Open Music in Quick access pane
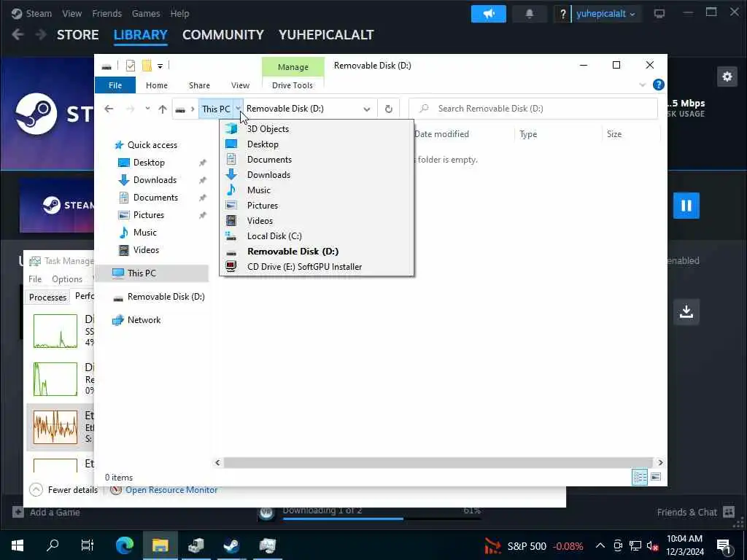 pyautogui.click(x=145, y=233)
